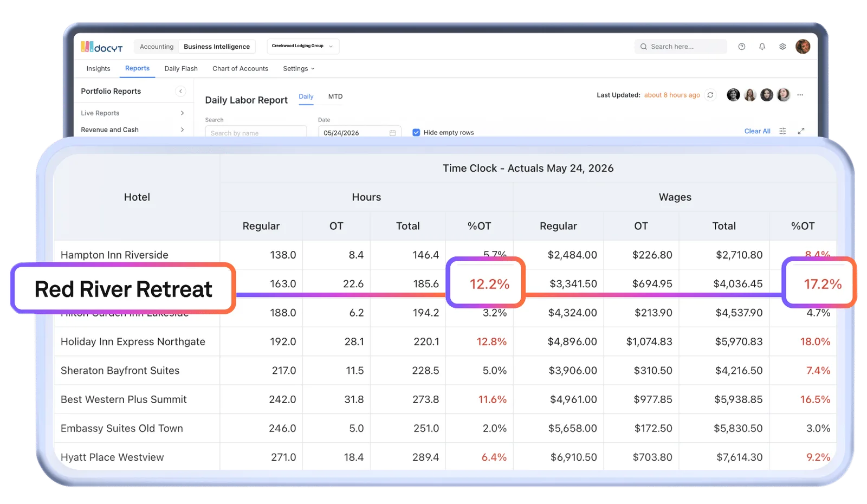The height and width of the screenshot is (504, 867).
Task: Expand Live Reports section
Action: pos(133,113)
